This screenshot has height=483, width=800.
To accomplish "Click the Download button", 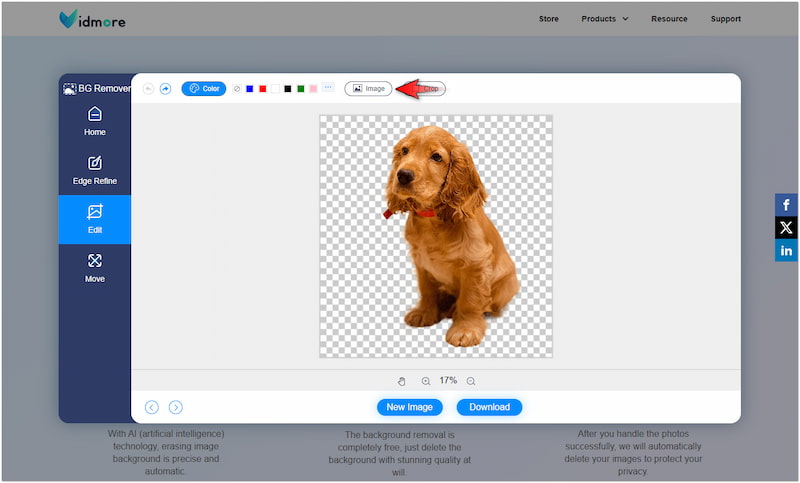I will [489, 407].
